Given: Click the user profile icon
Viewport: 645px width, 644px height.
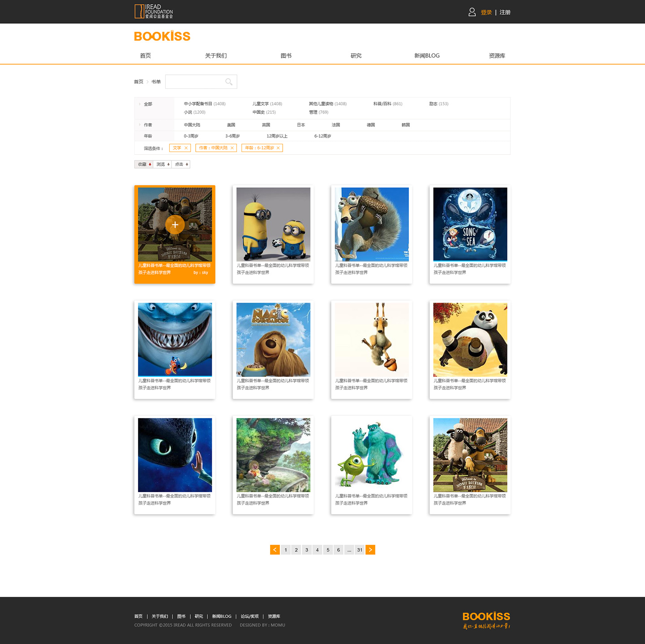Looking at the screenshot, I should point(472,12).
